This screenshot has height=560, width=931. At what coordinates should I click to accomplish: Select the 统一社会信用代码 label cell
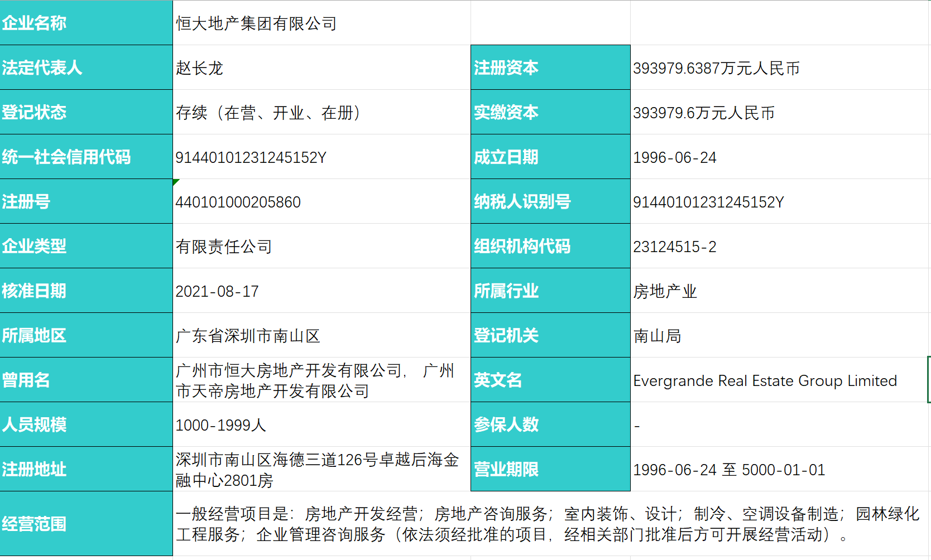coord(86,157)
